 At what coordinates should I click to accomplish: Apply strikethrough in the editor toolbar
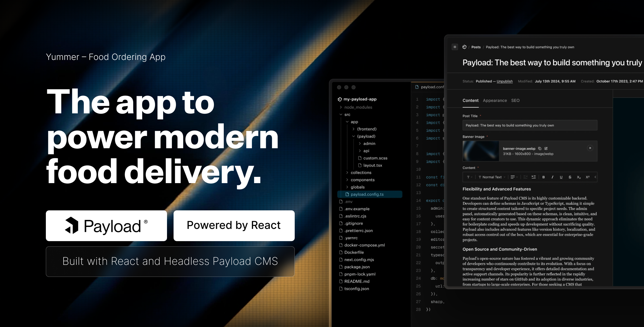[570, 177]
